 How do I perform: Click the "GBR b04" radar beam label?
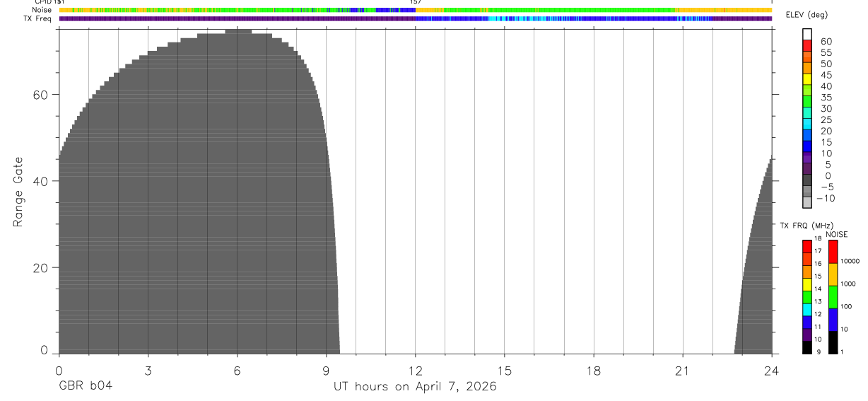point(86,386)
